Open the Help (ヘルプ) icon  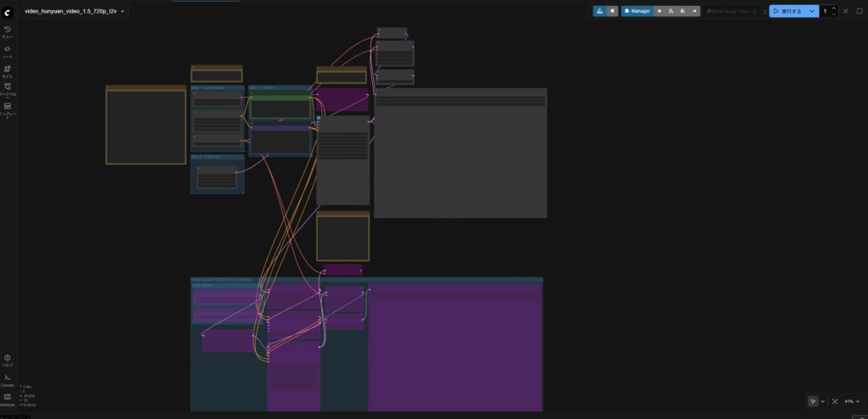coord(8,360)
